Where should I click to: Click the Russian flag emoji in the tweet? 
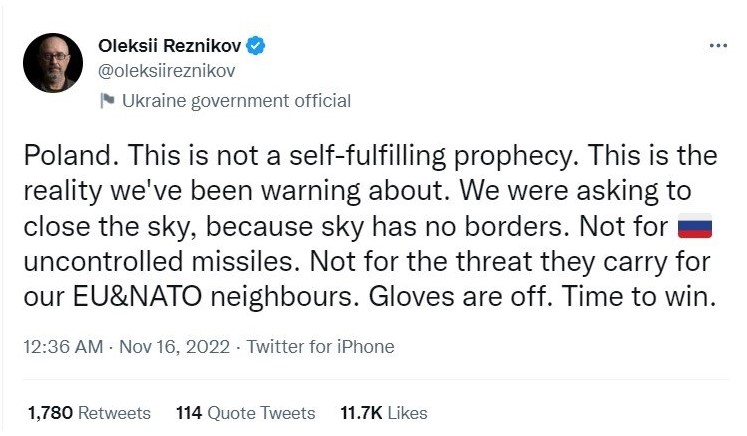pyautogui.click(x=694, y=226)
